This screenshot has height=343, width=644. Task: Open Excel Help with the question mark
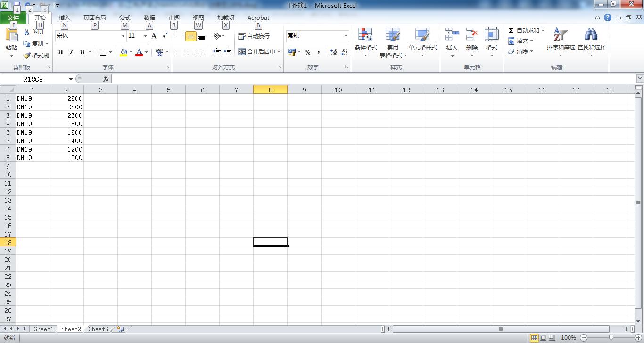pos(608,18)
